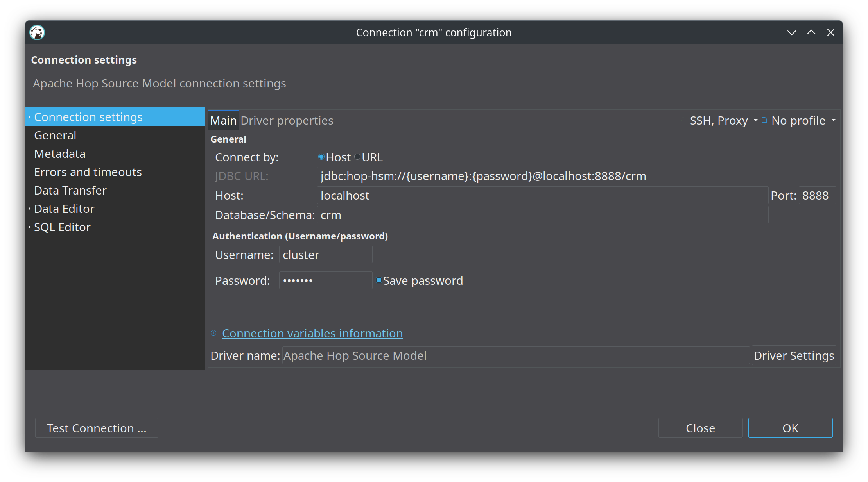Click the Password field
Viewport: 868px width, 482px height.
[326, 281]
